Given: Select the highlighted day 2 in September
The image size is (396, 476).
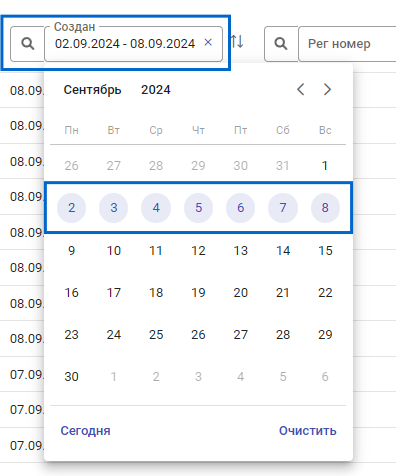Looking at the screenshot, I should click(x=71, y=208).
